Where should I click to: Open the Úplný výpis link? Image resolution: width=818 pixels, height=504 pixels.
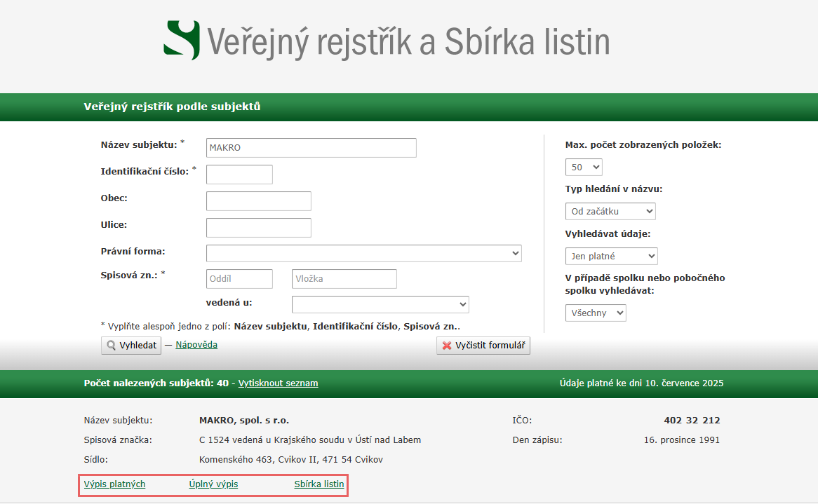[213, 484]
